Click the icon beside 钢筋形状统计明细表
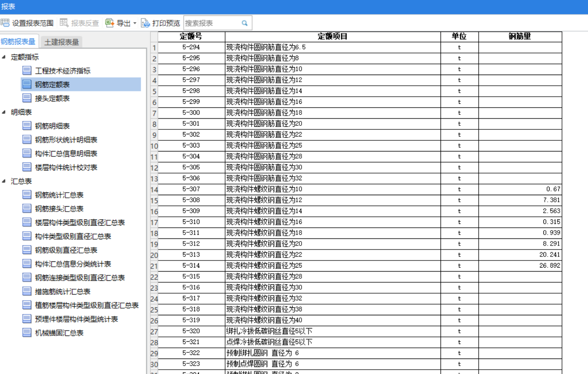 [x=27, y=139]
